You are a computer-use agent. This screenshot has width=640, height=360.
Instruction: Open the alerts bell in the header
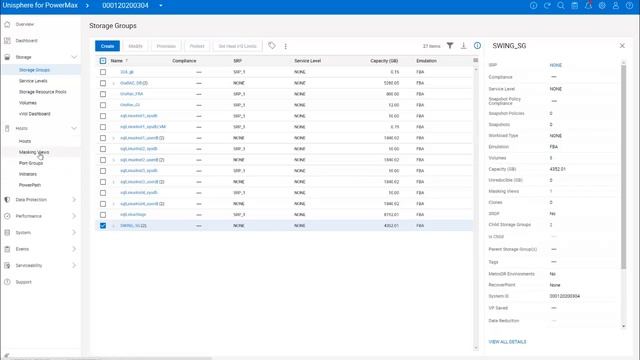pos(588,5)
